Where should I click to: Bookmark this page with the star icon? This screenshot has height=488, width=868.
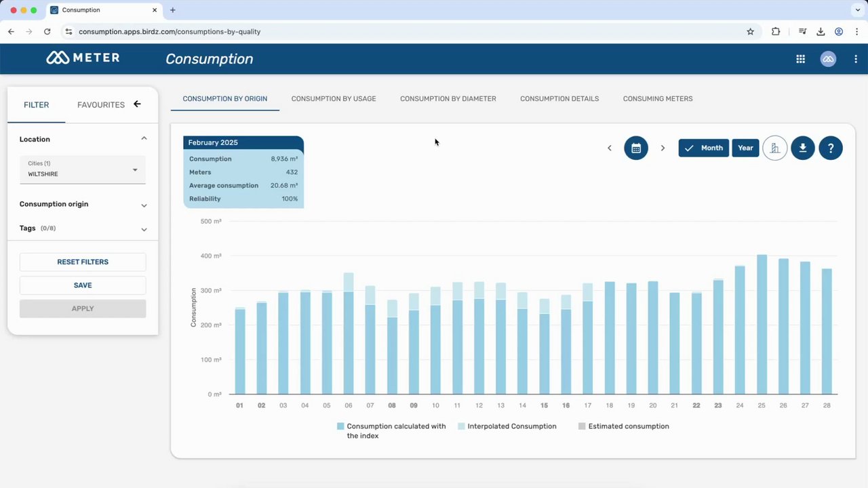(751, 31)
